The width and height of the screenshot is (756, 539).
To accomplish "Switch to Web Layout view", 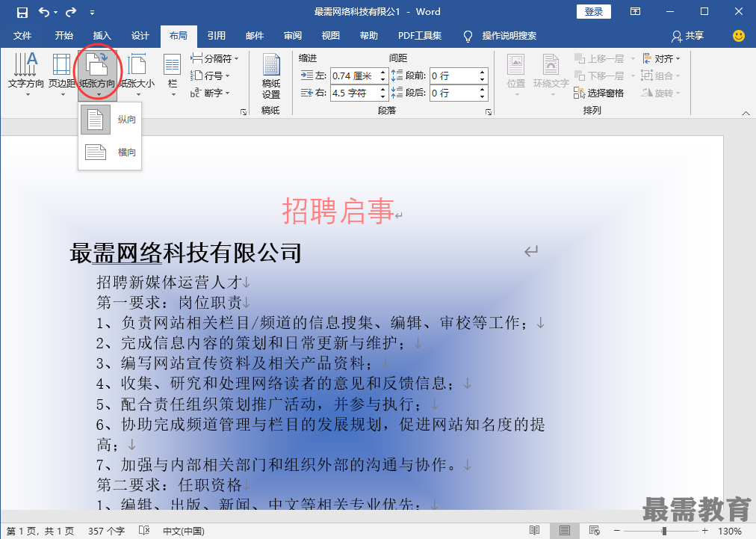I will pos(595,531).
